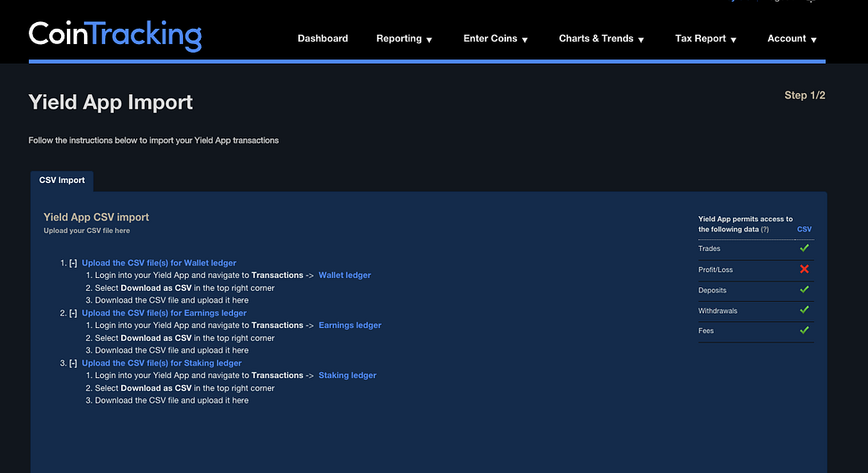
Task: Click the Step 1/2 indicator
Action: click(x=805, y=95)
